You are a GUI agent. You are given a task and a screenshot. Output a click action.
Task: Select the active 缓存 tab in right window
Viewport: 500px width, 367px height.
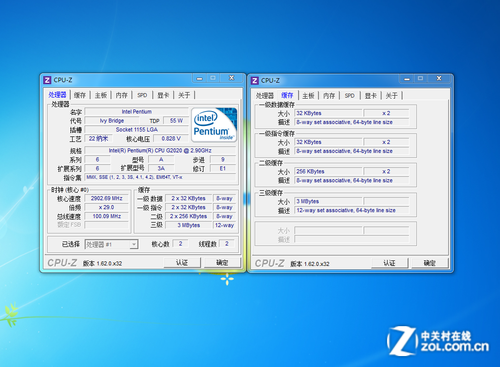287,95
